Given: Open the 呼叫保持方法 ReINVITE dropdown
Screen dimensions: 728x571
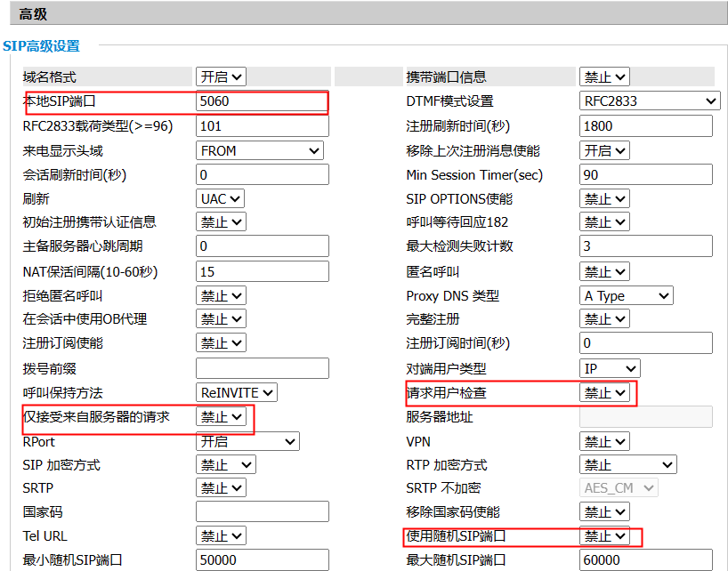Looking at the screenshot, I should [236, 392].
